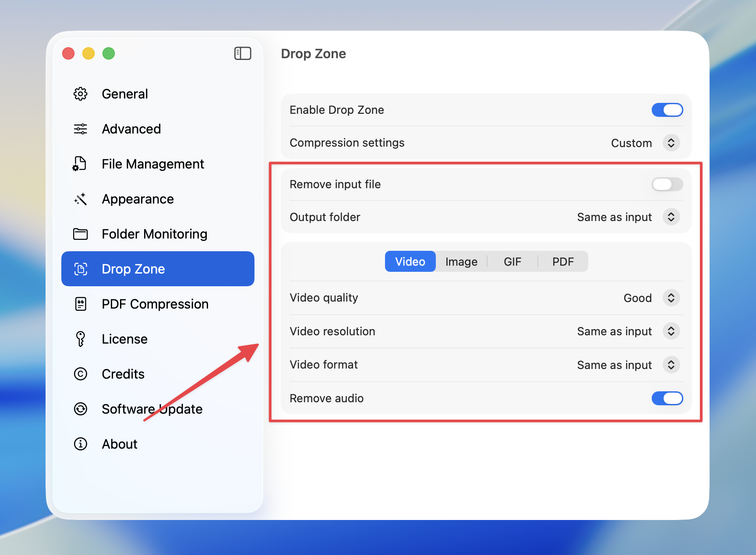Click the License key icon
Screen dimensions: 756x555
(x=81, y=339)
